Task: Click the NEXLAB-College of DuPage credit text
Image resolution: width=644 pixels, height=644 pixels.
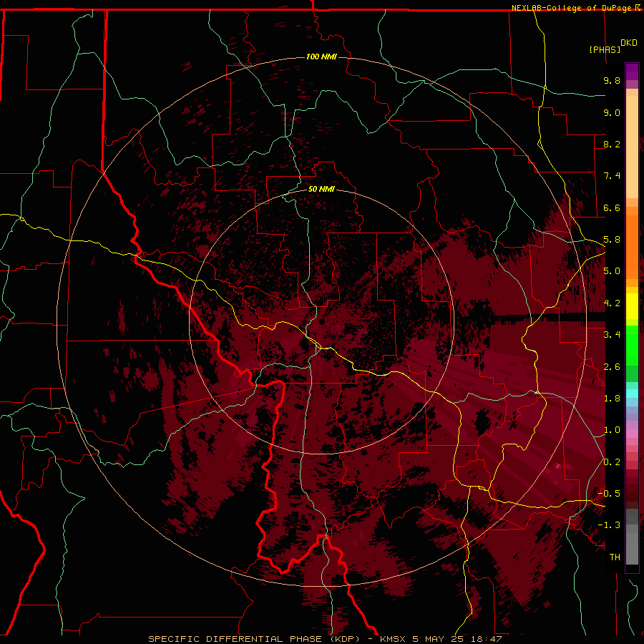Action: (x=571, y=8)
